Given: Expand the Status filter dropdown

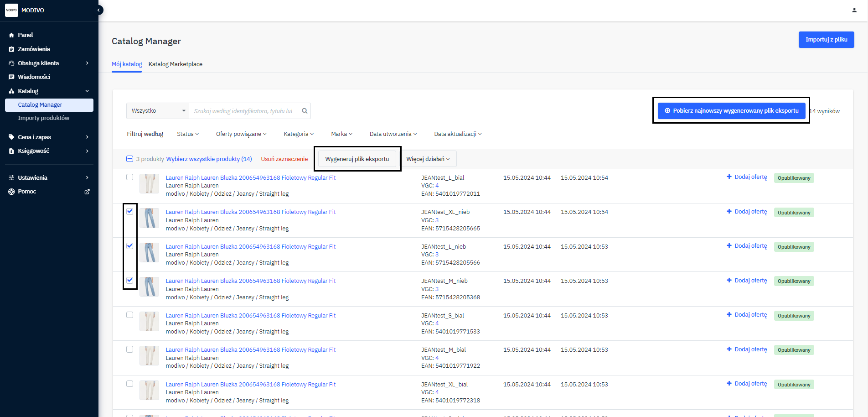Looking at the screenshot, I should 187,134.
